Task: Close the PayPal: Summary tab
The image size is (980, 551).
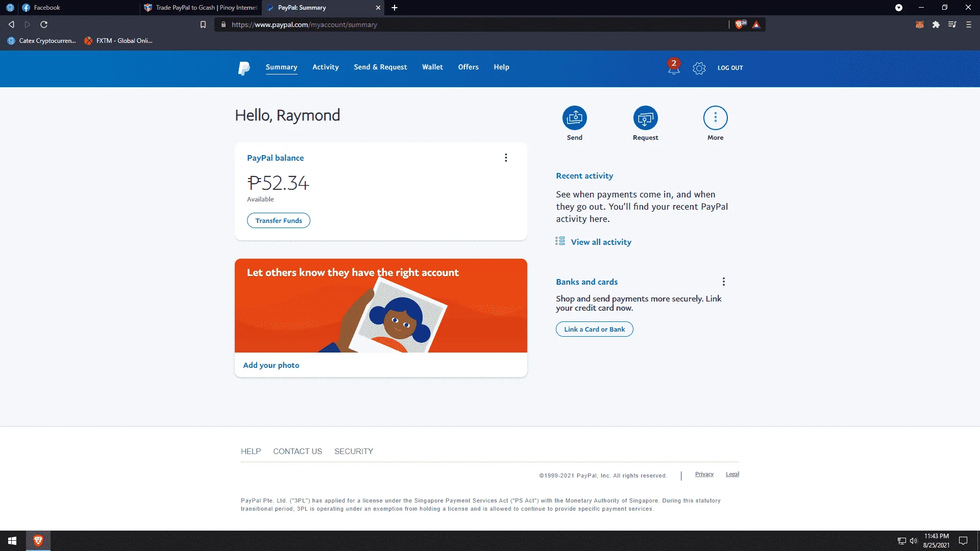Action: click(378, 8)
